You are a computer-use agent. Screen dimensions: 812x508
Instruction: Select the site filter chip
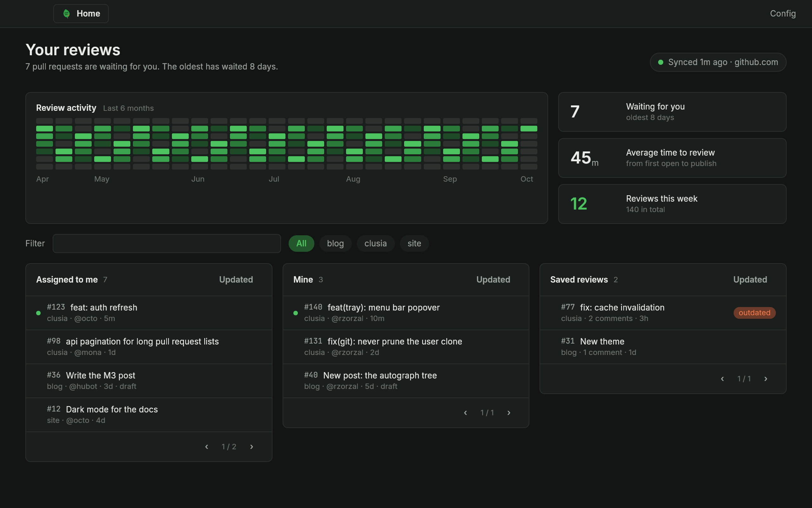tap(414, 243)
